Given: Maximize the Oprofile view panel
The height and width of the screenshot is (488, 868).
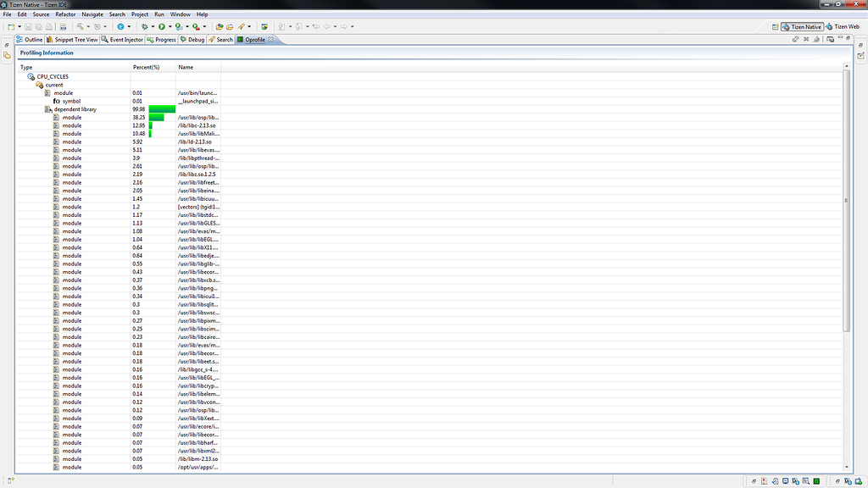Looking at the screenshot, I should click(x=849, y=38).
